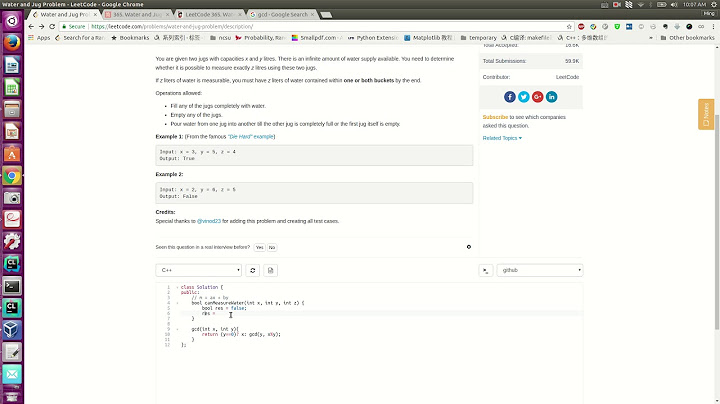Image resolution: width=720 pixels, height=404 pixels.
Task: Go forward in browser history
Action: pyautogui.click(x=41, y=27)
